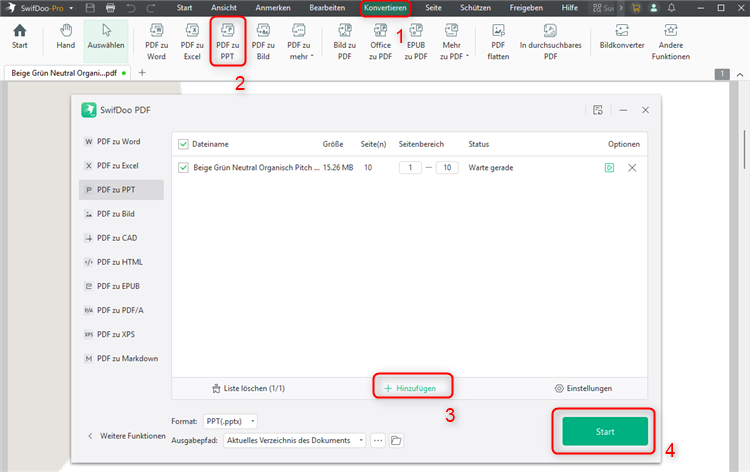Open Einstellungen in dialog
This screenshot has height=472, width=750.
tap(583, 388)
